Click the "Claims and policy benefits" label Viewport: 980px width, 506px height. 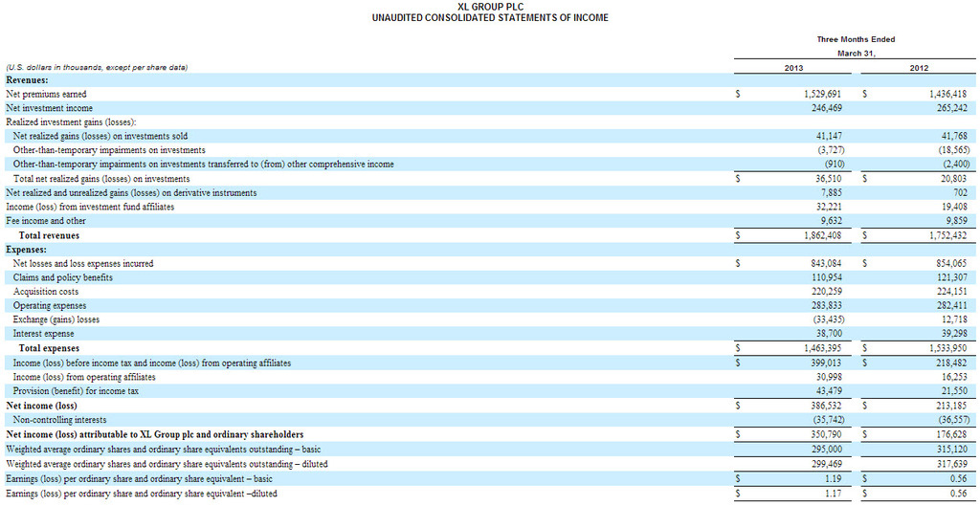(x=62, y=277)
